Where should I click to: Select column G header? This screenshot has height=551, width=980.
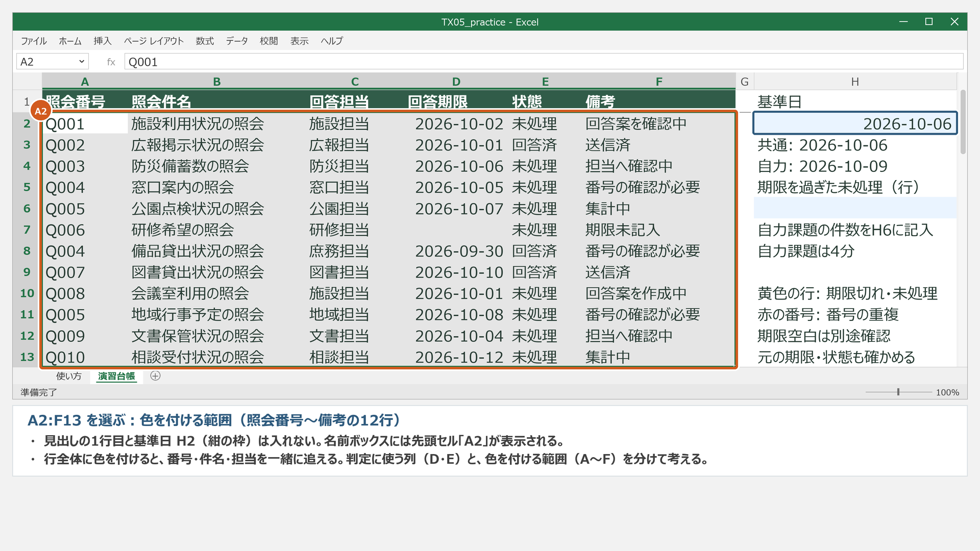tap(745, 82)
